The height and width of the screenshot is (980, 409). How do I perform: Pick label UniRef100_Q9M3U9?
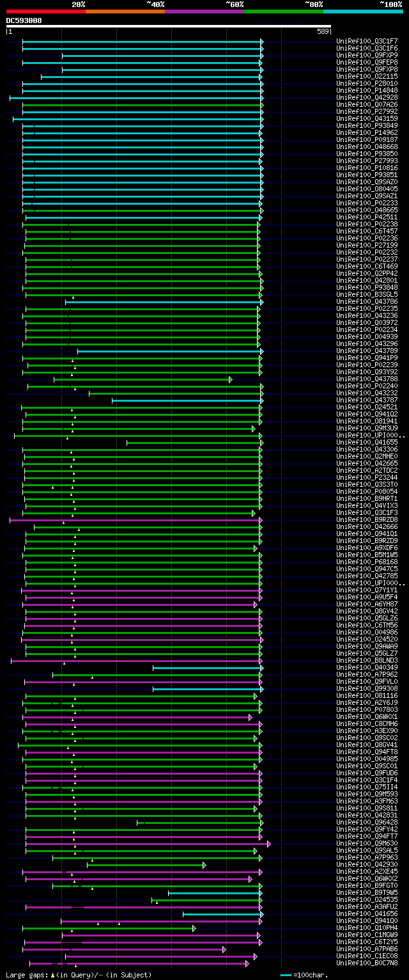click(x=367, y=428)
